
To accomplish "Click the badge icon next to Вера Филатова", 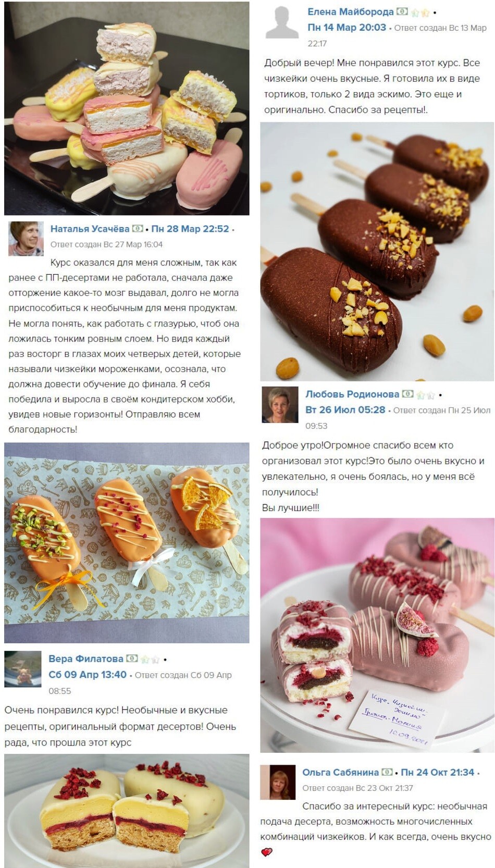I will (x=132, y=659).
